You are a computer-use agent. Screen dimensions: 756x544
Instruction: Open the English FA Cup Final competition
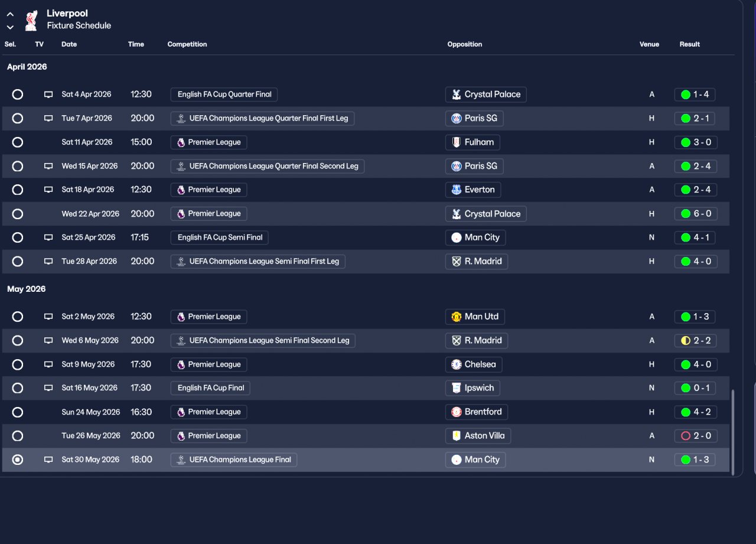coord(210,388)
